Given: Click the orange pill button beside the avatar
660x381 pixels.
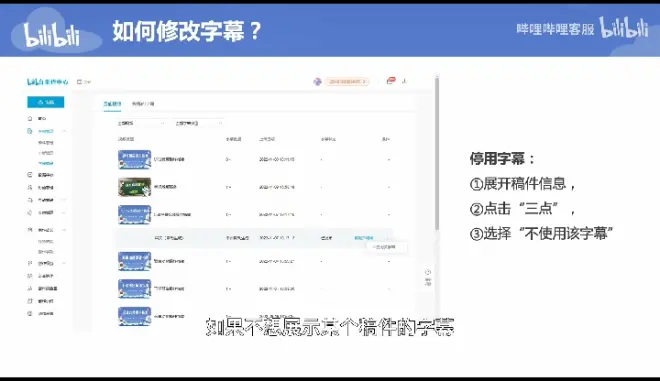Looking at the screenshot, I should pos(347,81).
